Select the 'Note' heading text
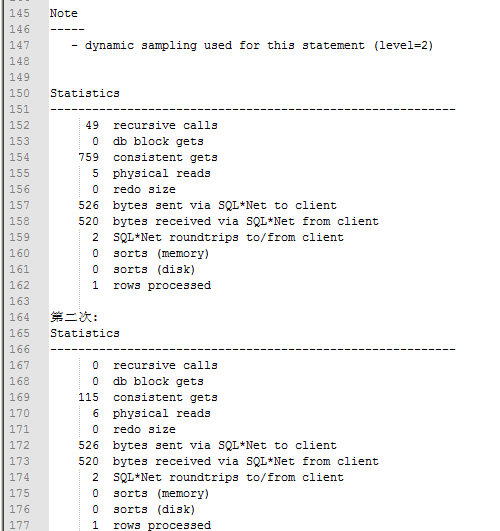This screenshot has width=500, height=531. click(64, 13)
